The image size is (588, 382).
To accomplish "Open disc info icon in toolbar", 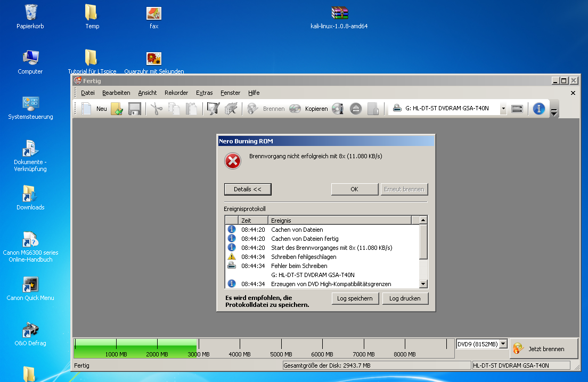I will click(x=338, y=109).
